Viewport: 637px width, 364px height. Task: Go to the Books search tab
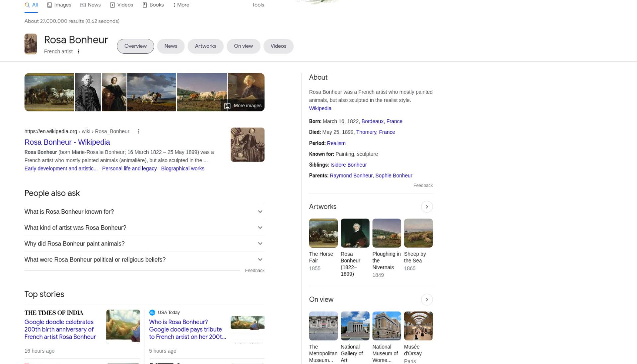pos(153,5)
